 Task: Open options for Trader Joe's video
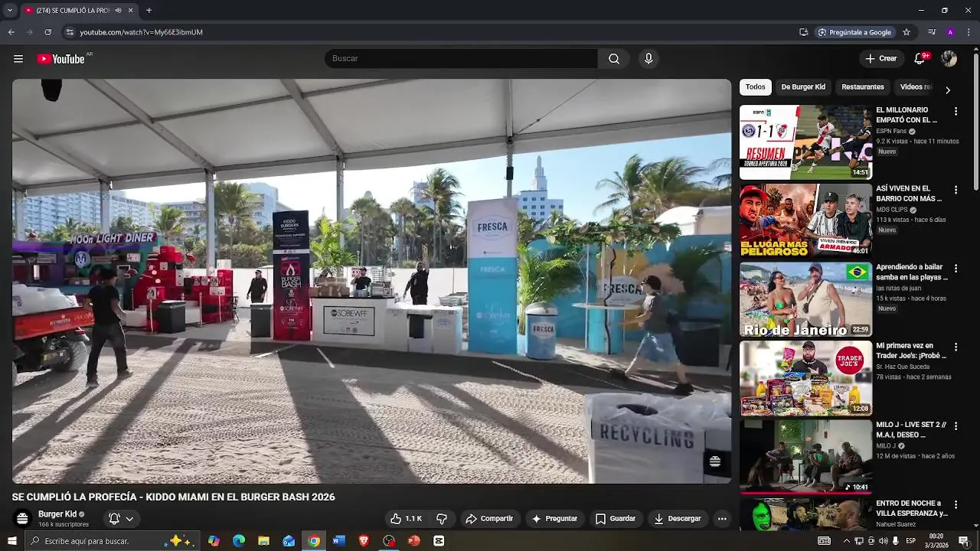[x=955, y=347]
